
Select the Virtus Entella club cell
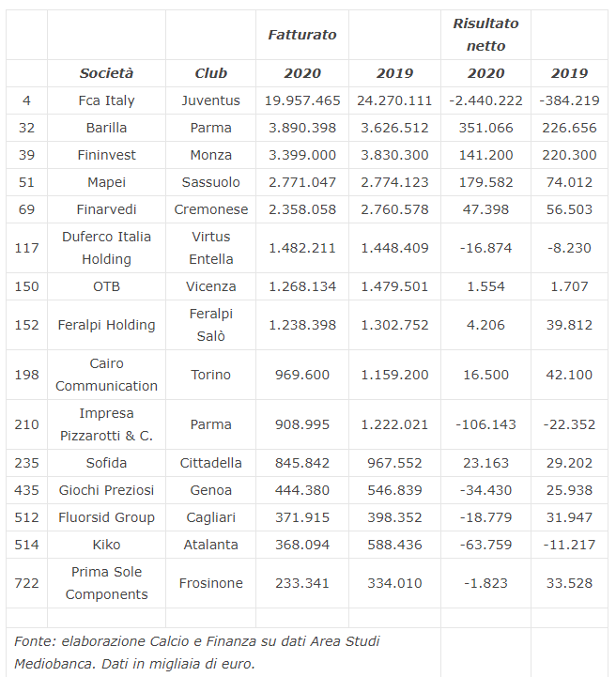click(210, 248)
